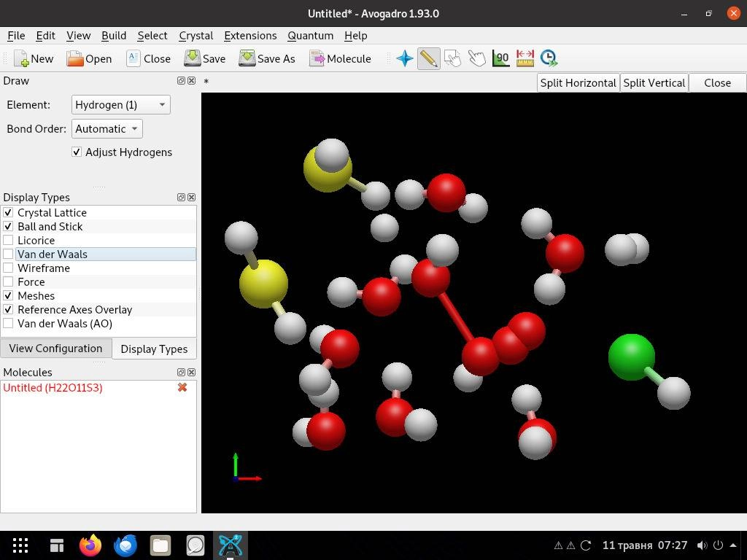Viewport: 747px width, 560px height.
Task: Open the Edit menu
Action: coord(45,36)
